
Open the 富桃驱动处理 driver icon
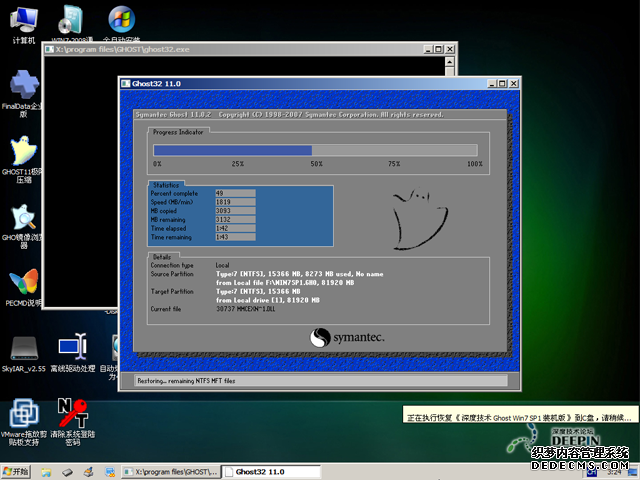(73, 353)
